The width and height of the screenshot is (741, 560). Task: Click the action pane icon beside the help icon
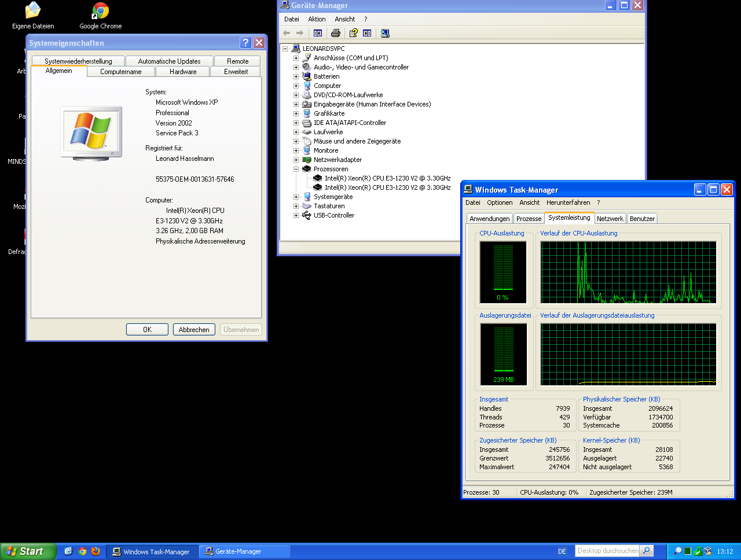coord(367,33)
